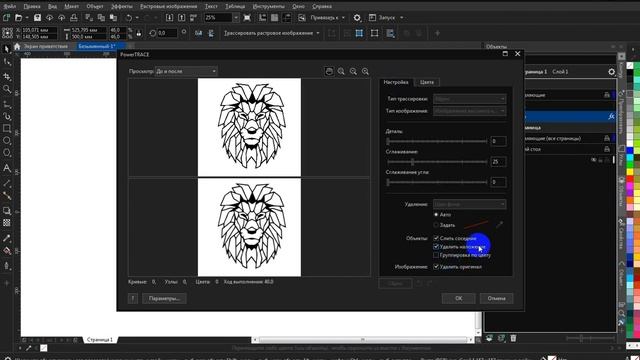Open the Файл menu
Screen dimensions: 640x360
pos(9,6)
